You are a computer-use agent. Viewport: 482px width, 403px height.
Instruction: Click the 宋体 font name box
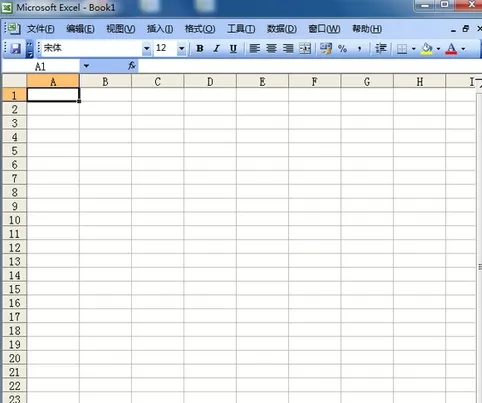pos(92,48)
